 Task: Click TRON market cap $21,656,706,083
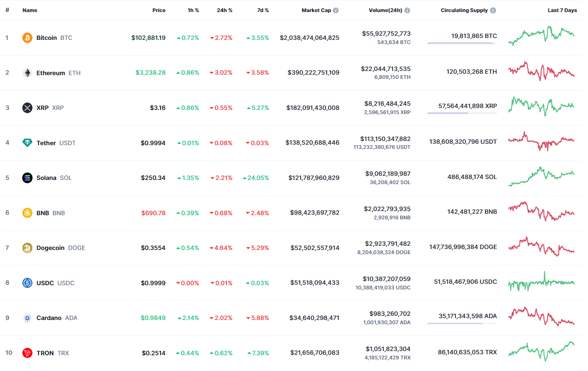315,353
